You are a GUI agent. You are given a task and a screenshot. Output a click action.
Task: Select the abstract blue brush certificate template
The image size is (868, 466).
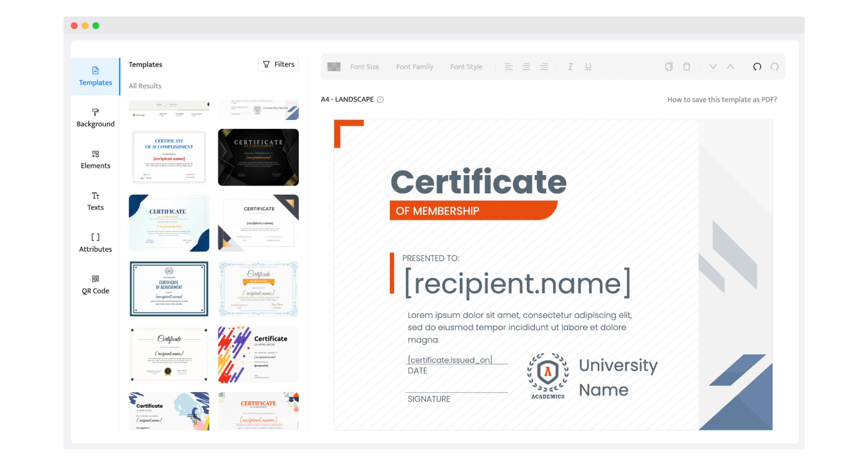[169, 411]
